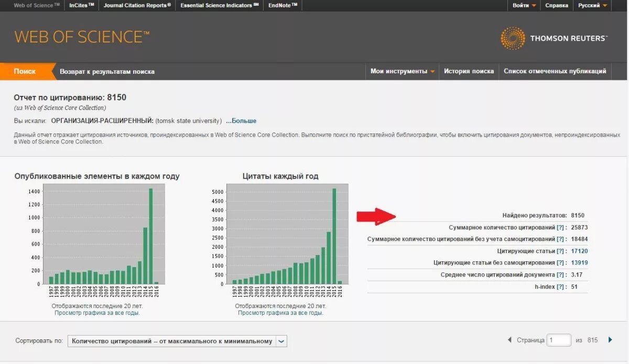Select heading 'Отчет по цитированию: 8150'

coord(70,97)
